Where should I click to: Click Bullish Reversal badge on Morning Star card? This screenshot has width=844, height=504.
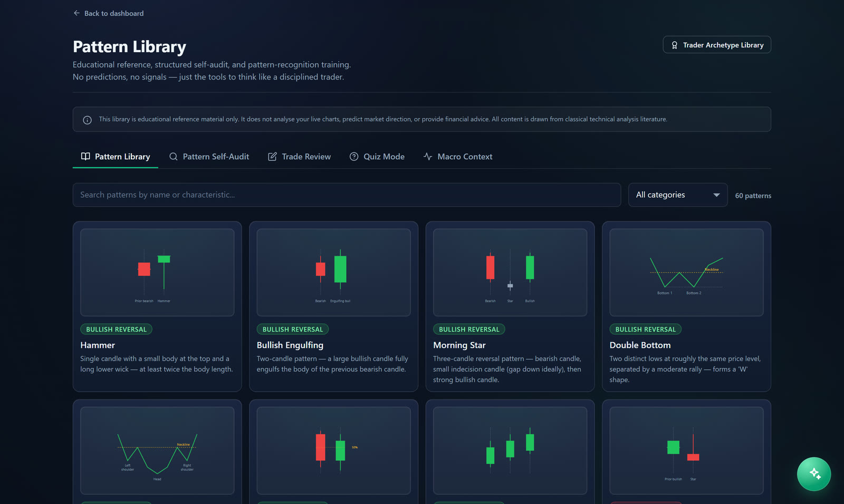[x=469, y=329]
